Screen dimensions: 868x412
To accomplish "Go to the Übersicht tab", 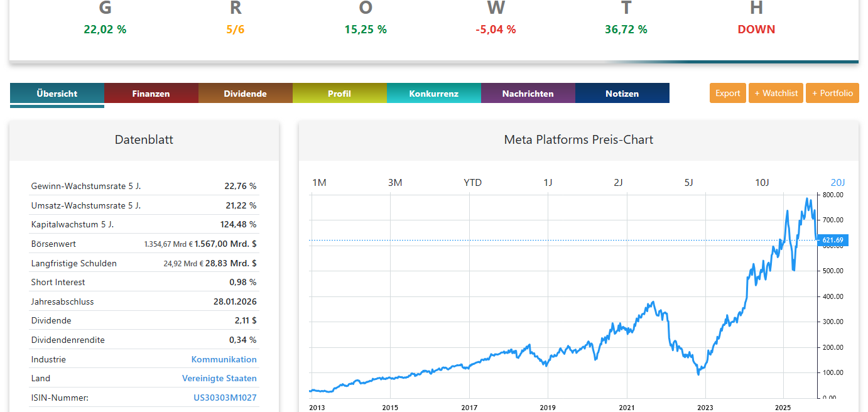I will click(x=57, y=94).
